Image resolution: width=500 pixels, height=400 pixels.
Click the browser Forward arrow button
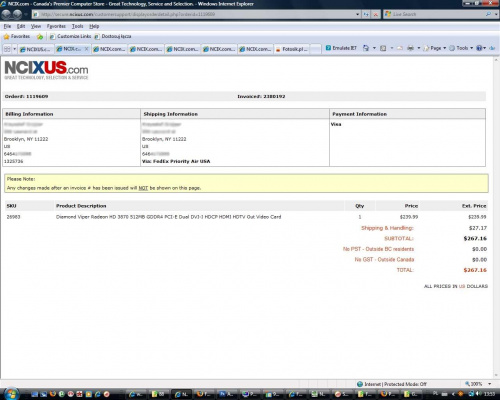pos(17,14)
